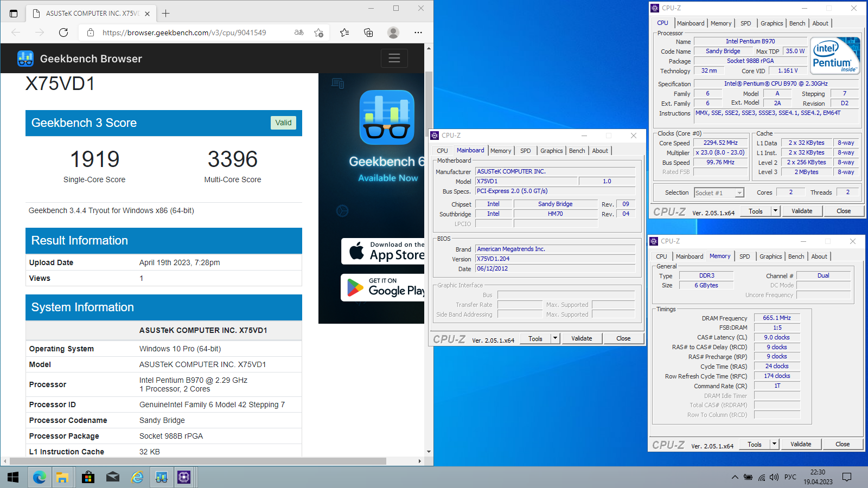The width and height of the screenshot is (868, 488).
Task: Click Download on the App Store badge
Action: point(383,251)
